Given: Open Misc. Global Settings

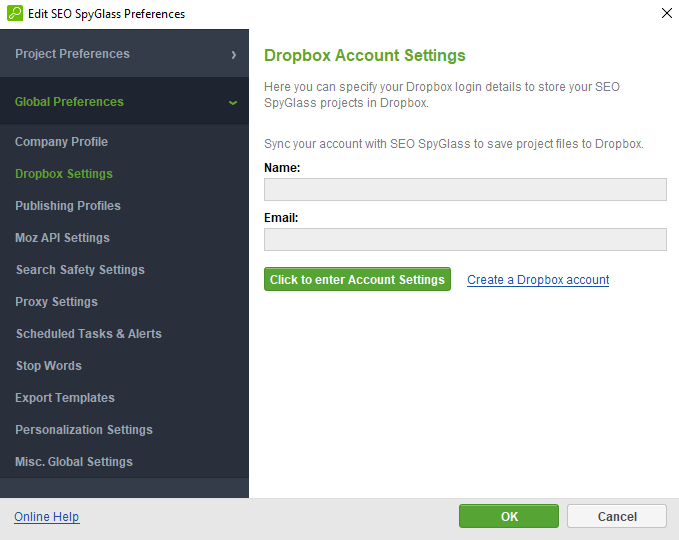Looking at the screenshot, I should click(x=74, y=462).
